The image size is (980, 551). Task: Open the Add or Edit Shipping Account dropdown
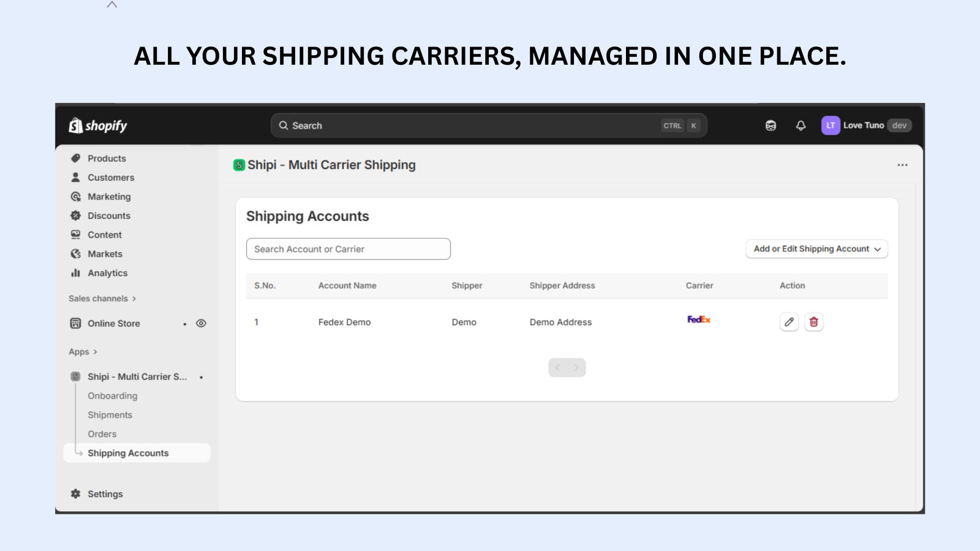(816, 249)
